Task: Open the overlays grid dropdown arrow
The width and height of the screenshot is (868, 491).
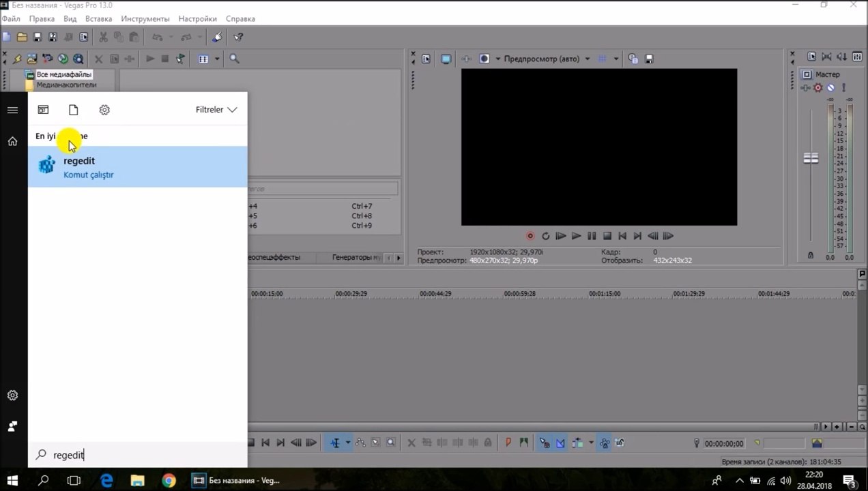Action: coord(616,59)
